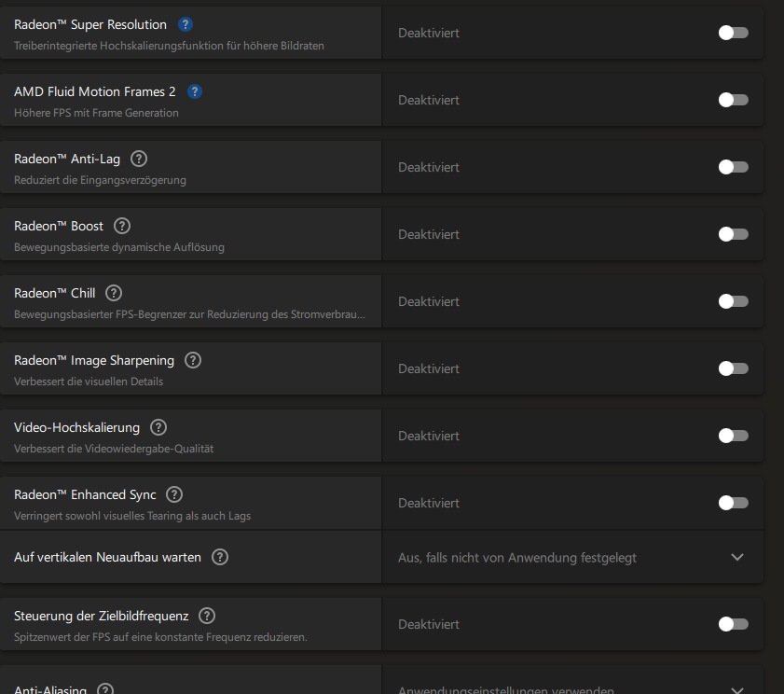Image resolution: width=784 pixels, height=694 pixels.
Task: Open Radeon Image Sharpening help icon
Action: point(193,360)
